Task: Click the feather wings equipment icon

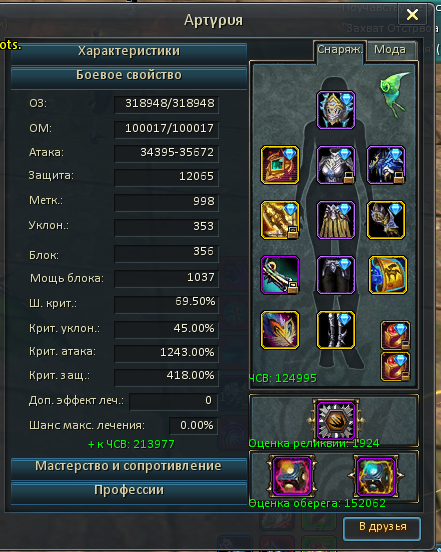Action: [x=280, y=330]
